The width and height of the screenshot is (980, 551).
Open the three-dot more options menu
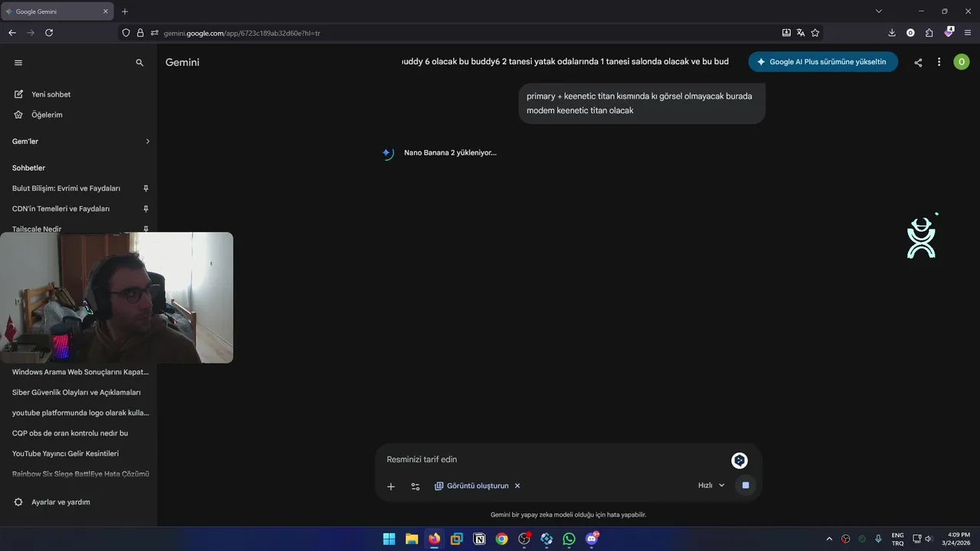pyautogui.click(x=939, y=62)
